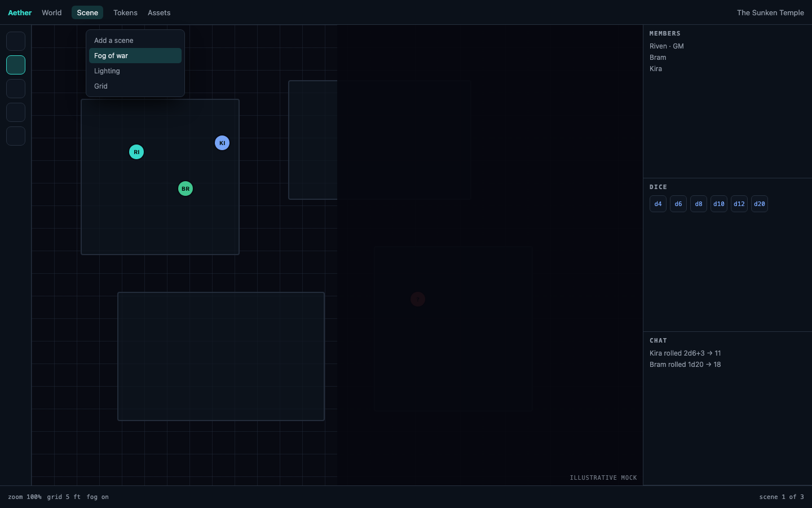The image size is (812, 508).
Task: Click chat line 'Bram rolled 1d20 → 18'
Action: pos(685,365)
